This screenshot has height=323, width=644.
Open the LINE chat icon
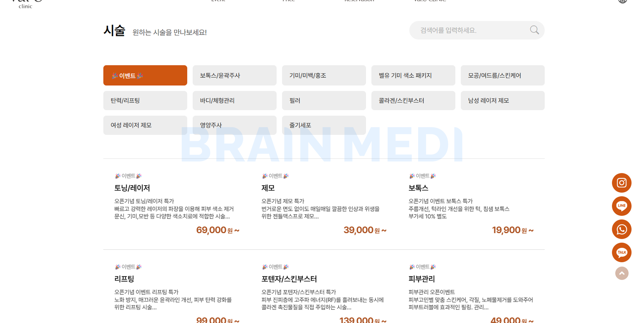(622, 206)
